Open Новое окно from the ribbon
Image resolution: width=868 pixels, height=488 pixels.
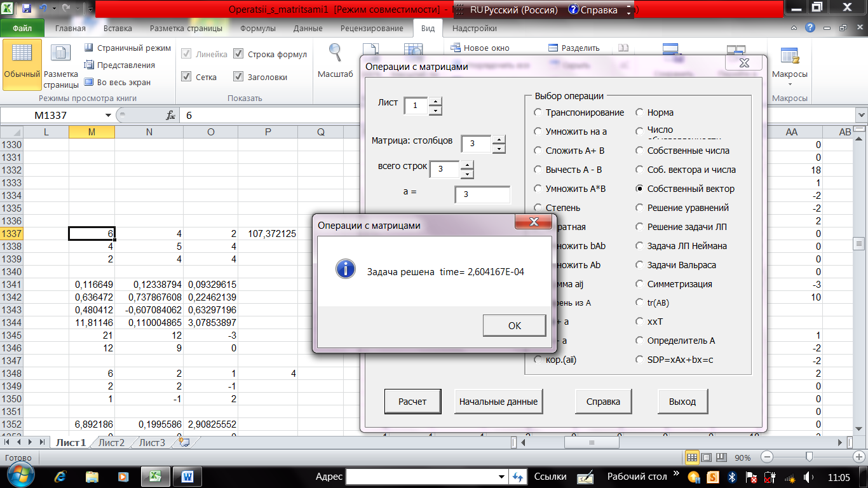(x=480, y=48)
